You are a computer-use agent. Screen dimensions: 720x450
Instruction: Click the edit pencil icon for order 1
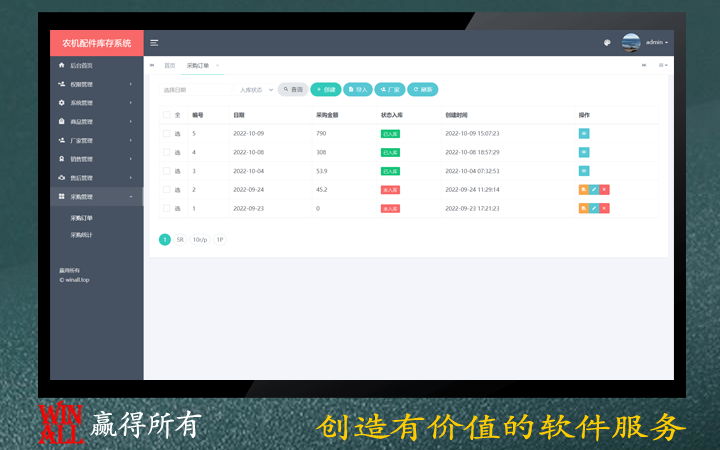pyautogui.click(x=594, y=208)
